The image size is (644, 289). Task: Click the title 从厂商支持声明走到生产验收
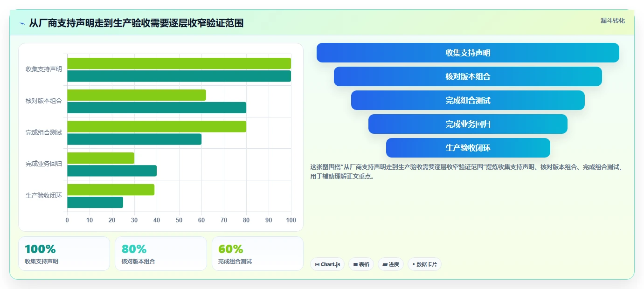[x=136, y=23]
